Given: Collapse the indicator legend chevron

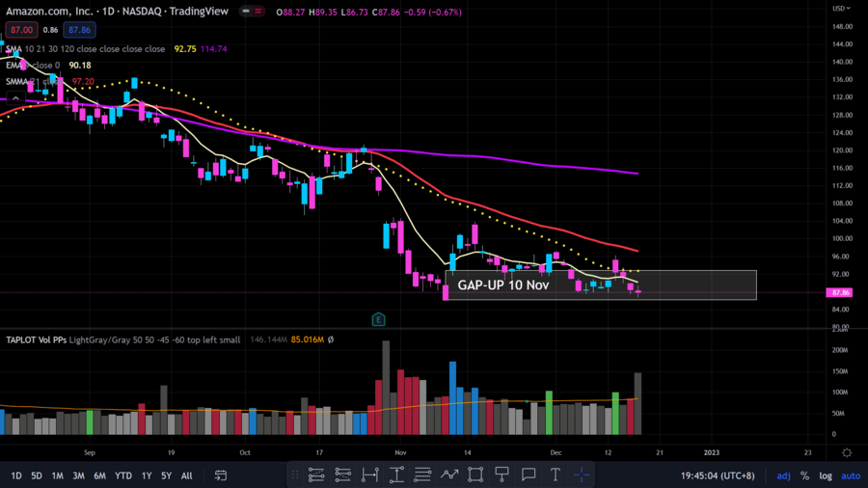Looking at the screenshot, I should pyautogui.click(x=15, y=98).
